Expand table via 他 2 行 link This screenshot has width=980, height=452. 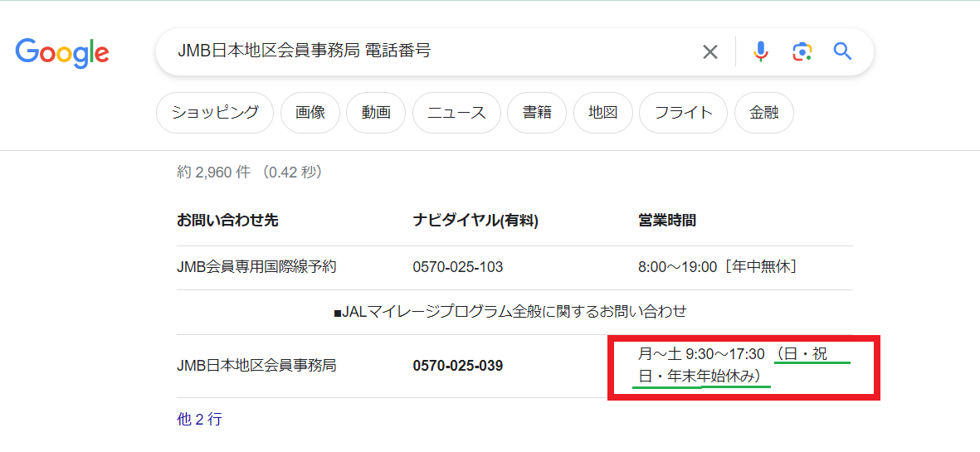pyautogui.click(x=199, y=419)
